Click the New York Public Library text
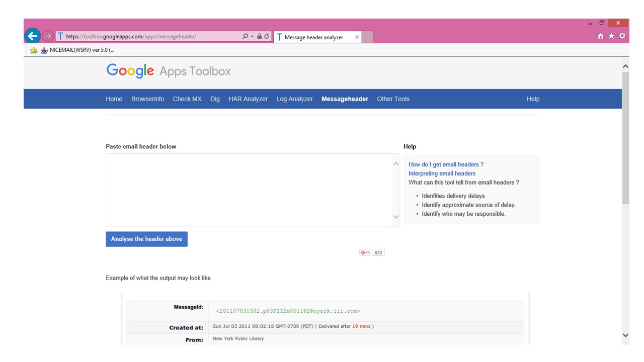The height and width of the screenshot is (362, 644). click(x=238, y=339)
